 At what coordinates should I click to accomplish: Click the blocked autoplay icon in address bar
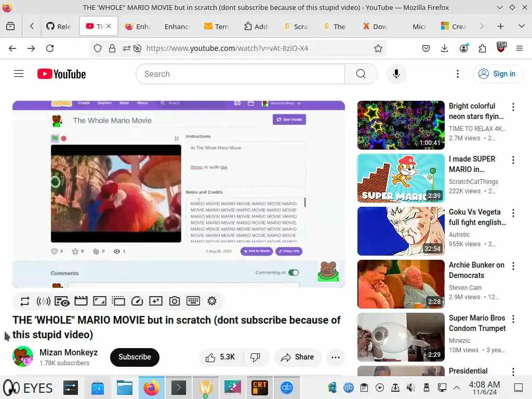point(137,48)
